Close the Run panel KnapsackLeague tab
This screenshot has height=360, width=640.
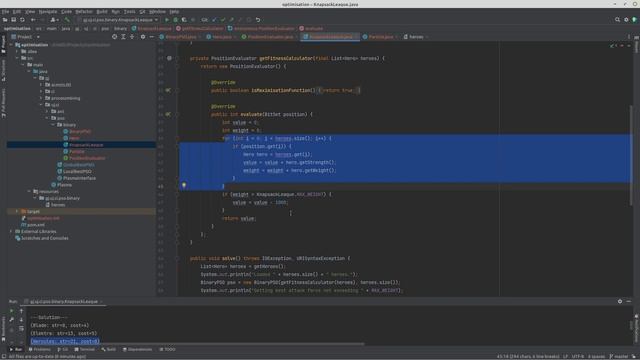[x=101, y=302]
